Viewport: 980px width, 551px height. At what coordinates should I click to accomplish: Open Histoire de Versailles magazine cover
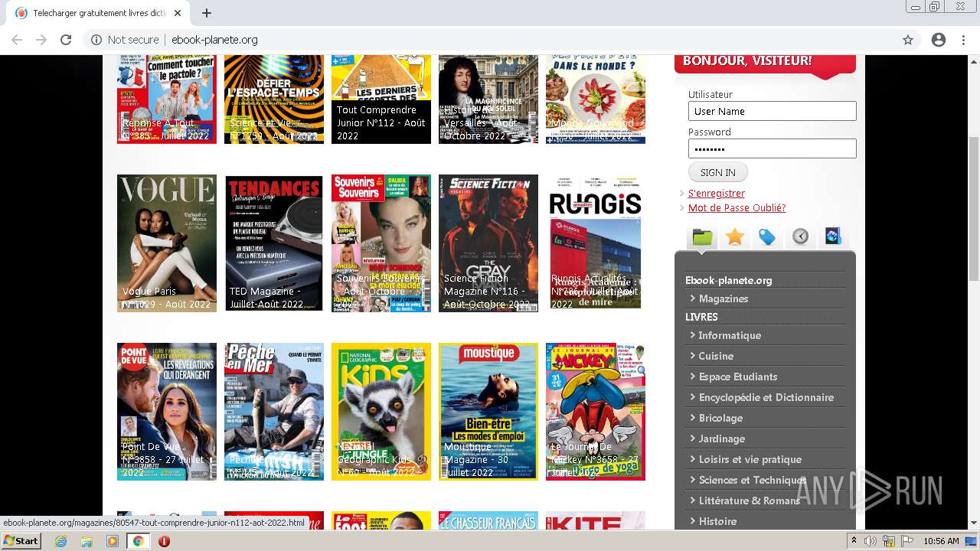coord(488,99)
